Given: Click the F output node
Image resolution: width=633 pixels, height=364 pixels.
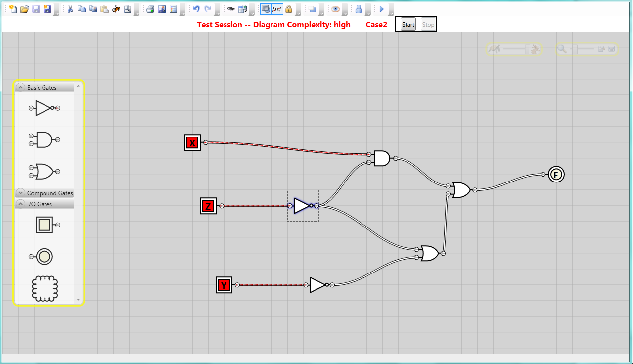Looking at the screenshot, I should coord(556,174).
